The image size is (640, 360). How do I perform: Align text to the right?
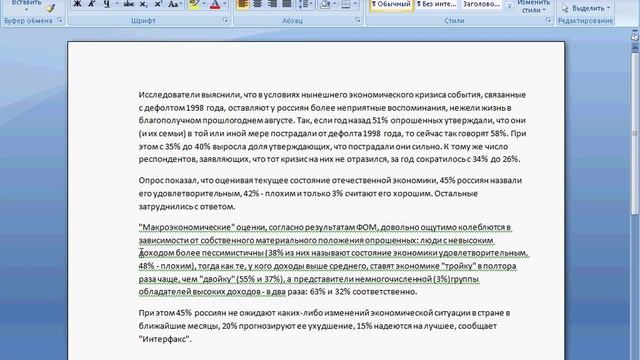point(272,4)
